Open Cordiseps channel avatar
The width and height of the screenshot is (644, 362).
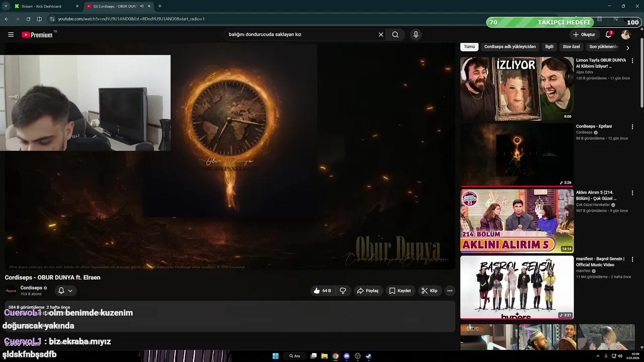[11, 291]
